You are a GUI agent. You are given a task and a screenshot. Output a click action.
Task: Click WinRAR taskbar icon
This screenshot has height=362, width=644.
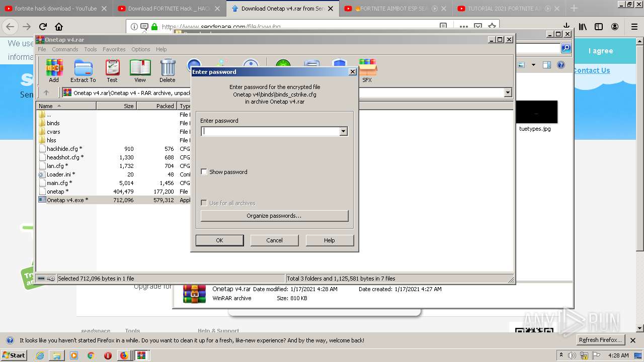click(x=142, y=355)
